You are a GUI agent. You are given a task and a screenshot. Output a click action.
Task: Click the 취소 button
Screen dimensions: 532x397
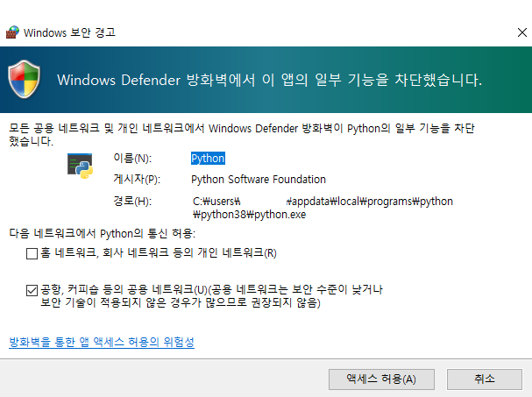(485, 379)
